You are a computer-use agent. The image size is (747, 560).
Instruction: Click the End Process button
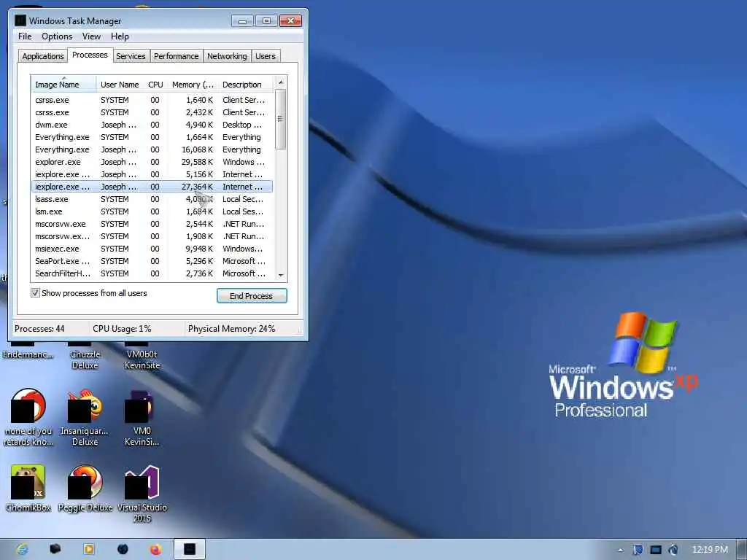point(252,296)
